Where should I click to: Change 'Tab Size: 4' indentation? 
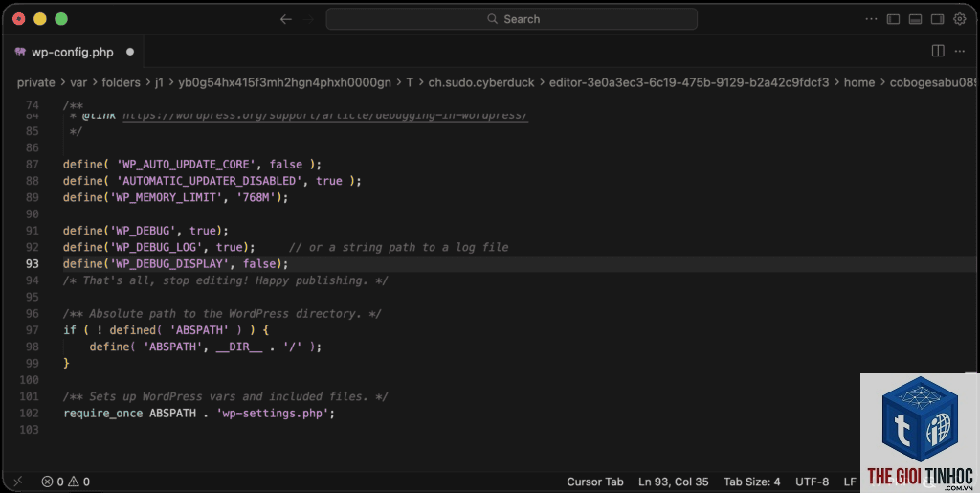pos(752,482)
